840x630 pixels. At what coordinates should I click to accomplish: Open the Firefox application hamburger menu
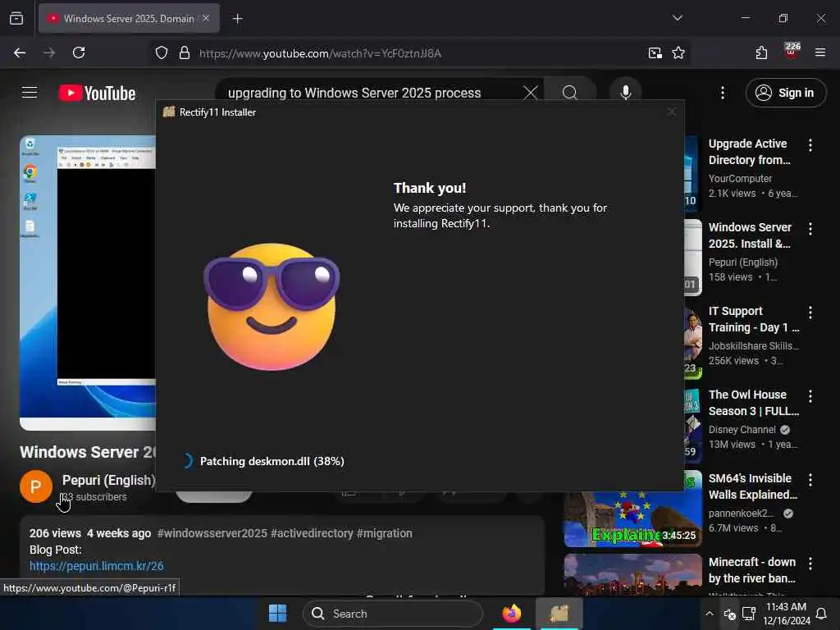[x=819, y=52]
